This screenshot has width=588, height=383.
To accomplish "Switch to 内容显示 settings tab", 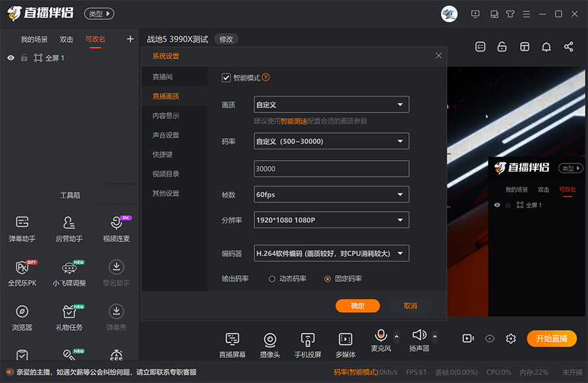I will tap(175, 116).
